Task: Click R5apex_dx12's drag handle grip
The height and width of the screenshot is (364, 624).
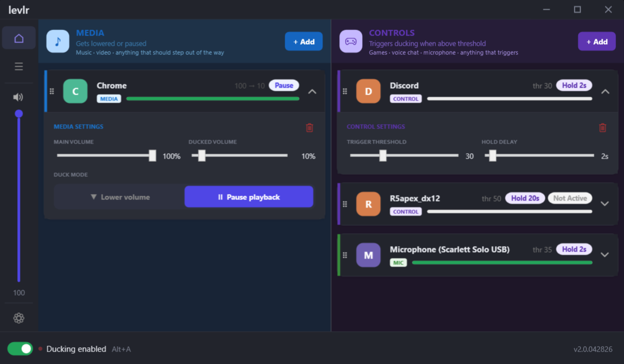Action: pyautogui.click(x=345, y=204)
